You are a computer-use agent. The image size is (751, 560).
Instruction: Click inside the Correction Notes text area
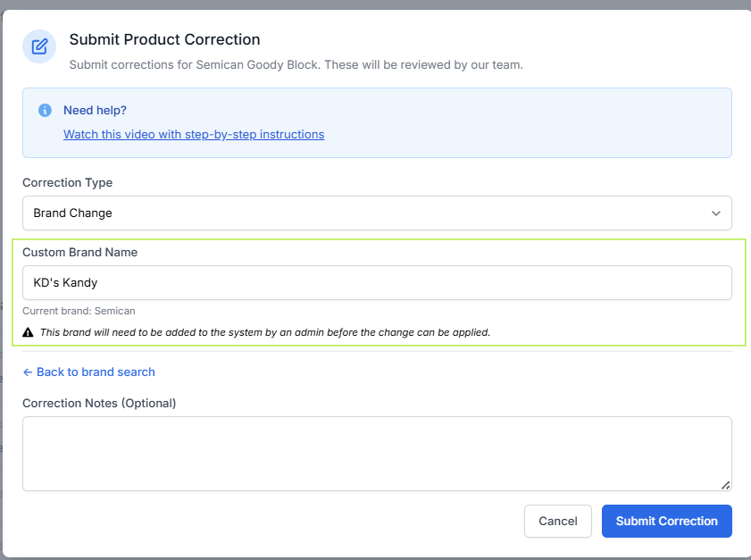coord(376,453)
